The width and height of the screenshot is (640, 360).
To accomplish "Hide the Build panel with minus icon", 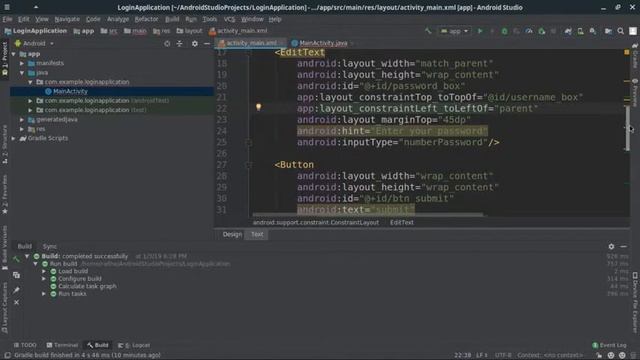I will pyautogui.click(x=623, y=246).
